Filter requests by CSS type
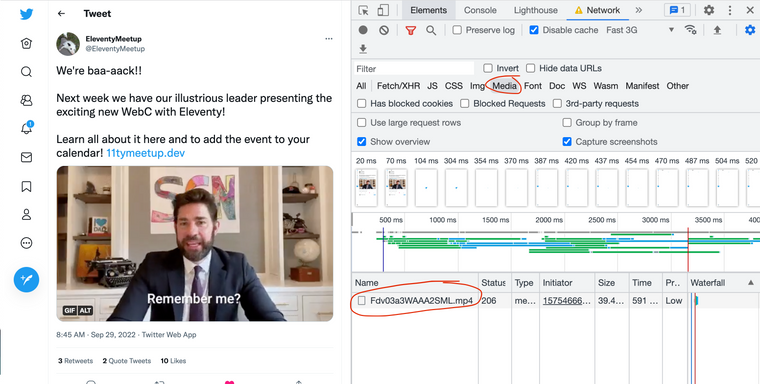Viewport: 760px width, 384px height. 454,86
